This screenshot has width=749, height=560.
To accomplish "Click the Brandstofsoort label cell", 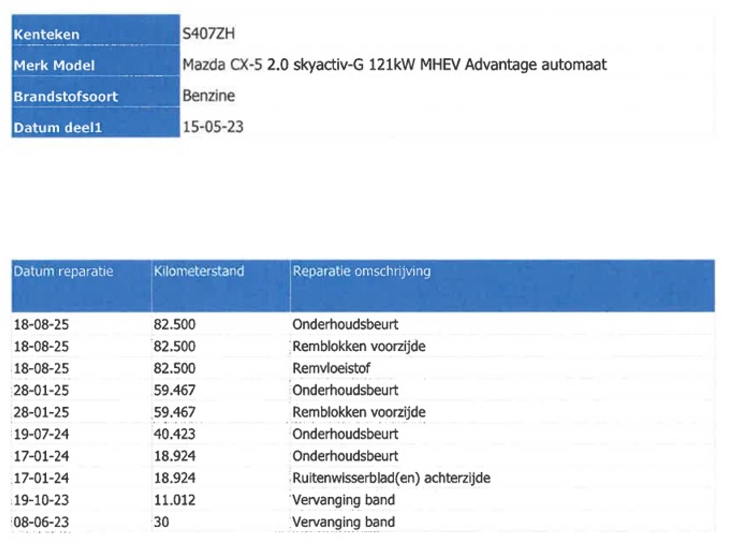I will (66, 96).
